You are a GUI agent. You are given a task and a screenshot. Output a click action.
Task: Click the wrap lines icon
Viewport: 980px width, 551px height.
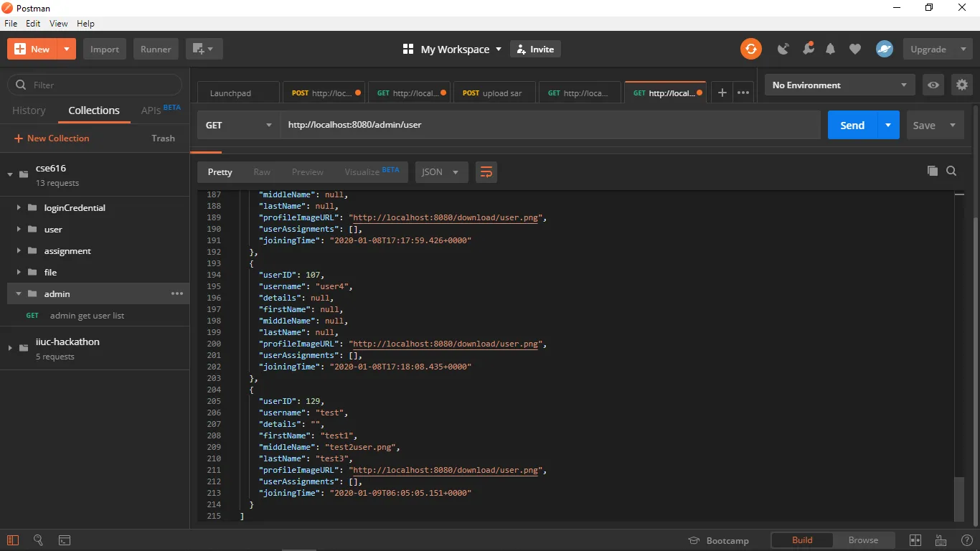tap(486, 172)
